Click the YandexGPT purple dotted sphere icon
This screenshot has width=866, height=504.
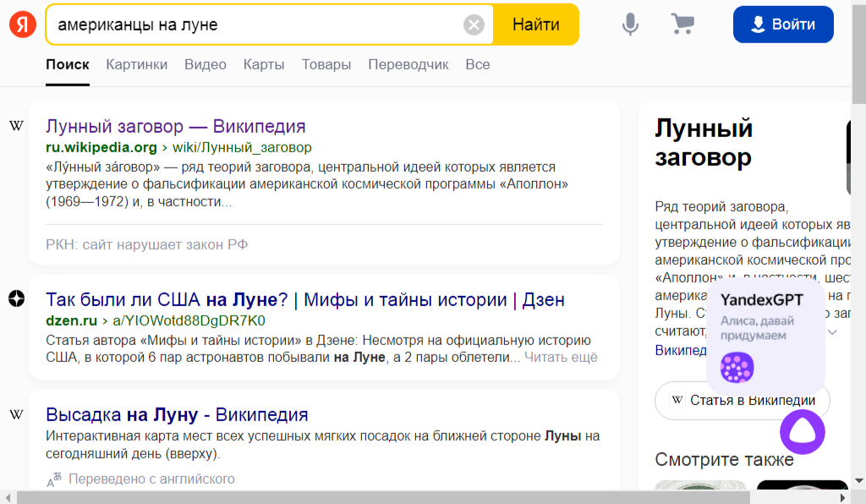pyautogui.click(x=737, y=367)
